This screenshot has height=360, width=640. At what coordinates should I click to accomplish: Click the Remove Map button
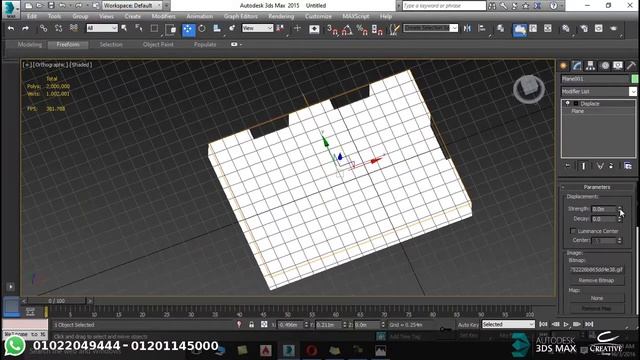(596, 309)
